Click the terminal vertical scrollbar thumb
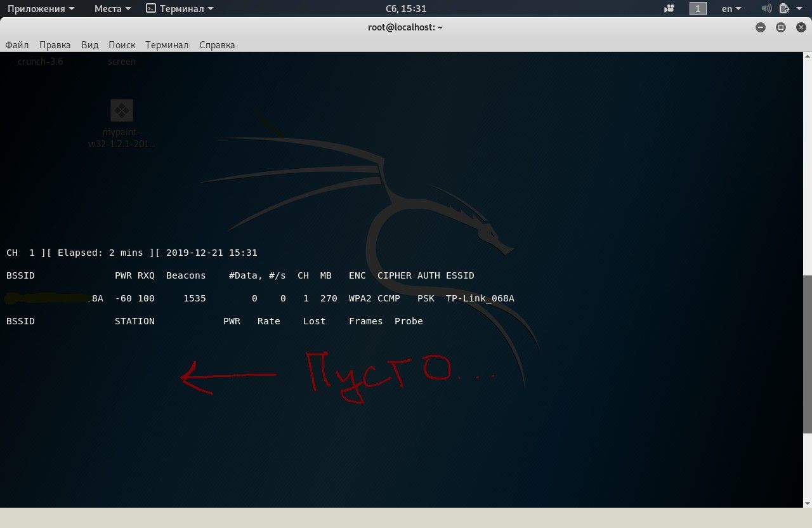This screenshot has height=528, width=812. point(807,355)
